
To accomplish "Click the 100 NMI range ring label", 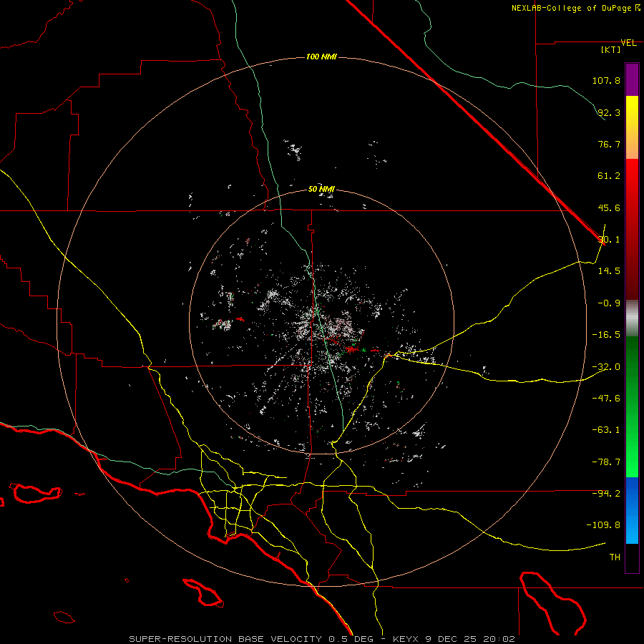I will tap(321, 57).
